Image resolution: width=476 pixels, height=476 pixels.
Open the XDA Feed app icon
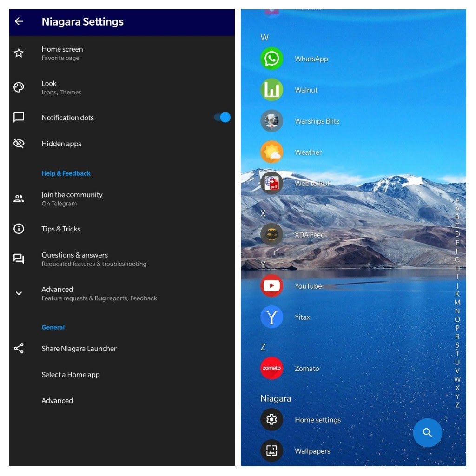pyautogui.click(x=272, y=235)
